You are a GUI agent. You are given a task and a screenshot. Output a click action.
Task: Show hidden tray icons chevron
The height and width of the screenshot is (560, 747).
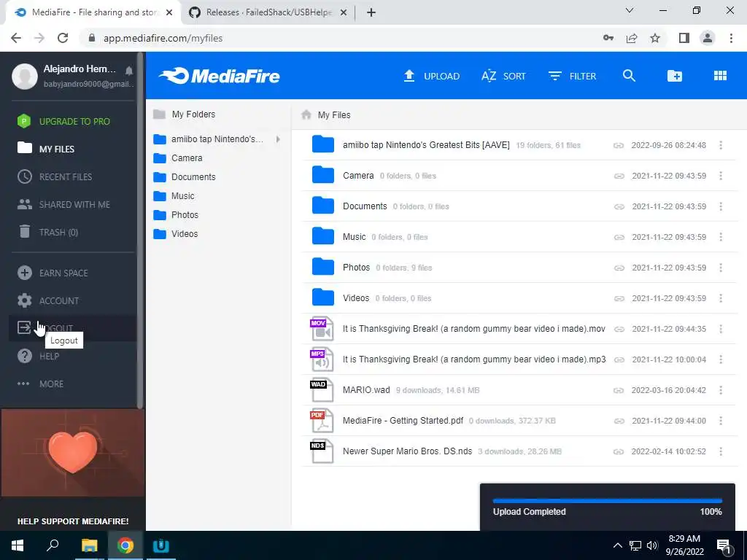coord(617,545)
